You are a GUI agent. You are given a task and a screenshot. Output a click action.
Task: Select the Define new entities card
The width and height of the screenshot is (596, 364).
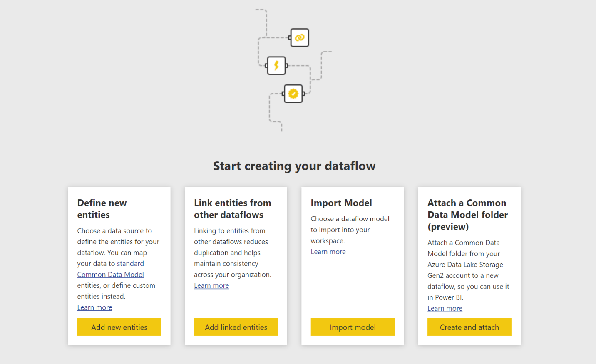(x=119, y=266)
